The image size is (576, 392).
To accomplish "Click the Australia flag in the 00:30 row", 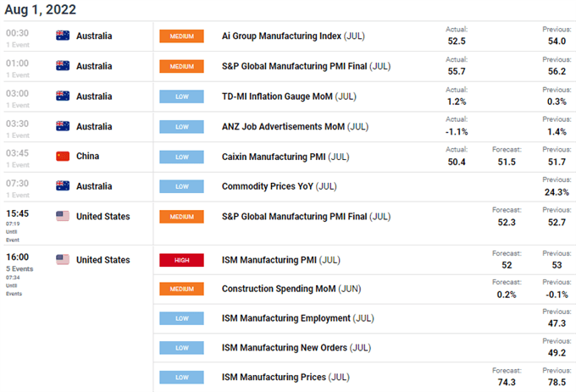I will coord(62,36).
